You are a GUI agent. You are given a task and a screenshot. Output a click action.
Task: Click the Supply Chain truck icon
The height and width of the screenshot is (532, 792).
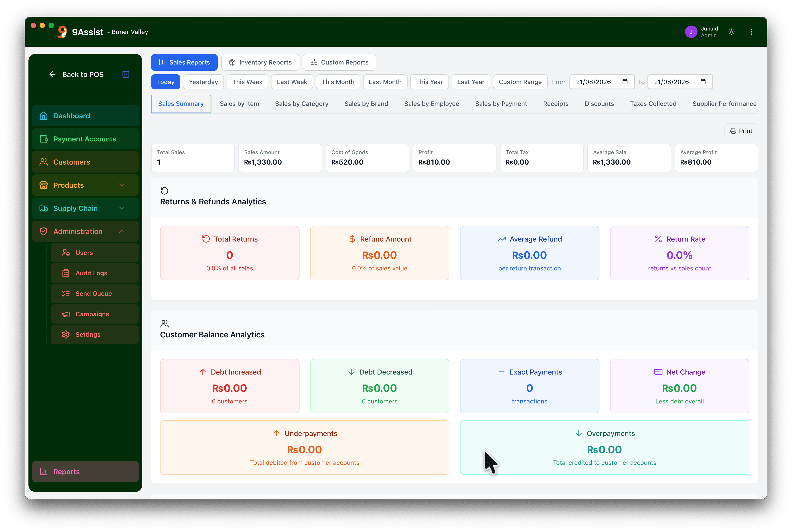click(x=43, y=208)
